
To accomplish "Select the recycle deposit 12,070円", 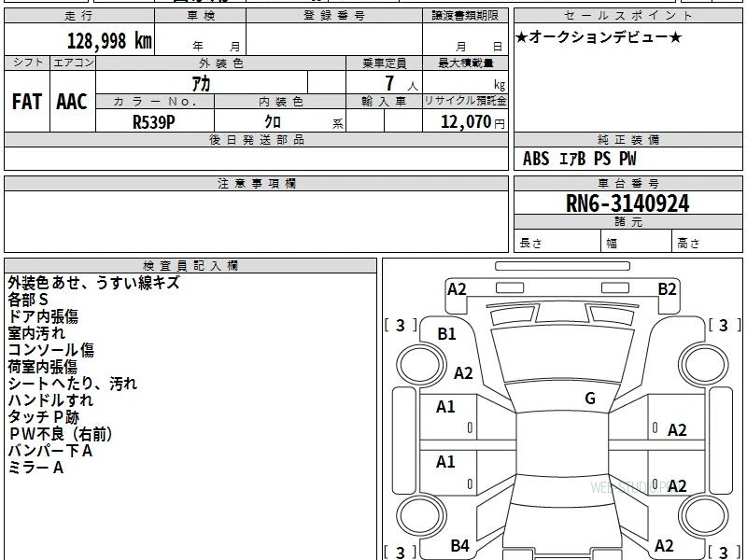I will coord(472,122).
